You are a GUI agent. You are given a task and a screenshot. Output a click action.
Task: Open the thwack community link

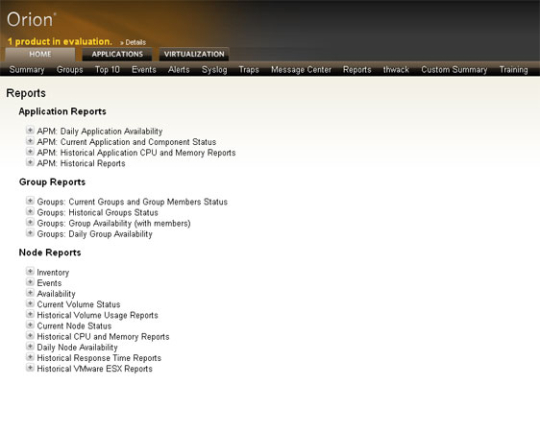[396, 70]
